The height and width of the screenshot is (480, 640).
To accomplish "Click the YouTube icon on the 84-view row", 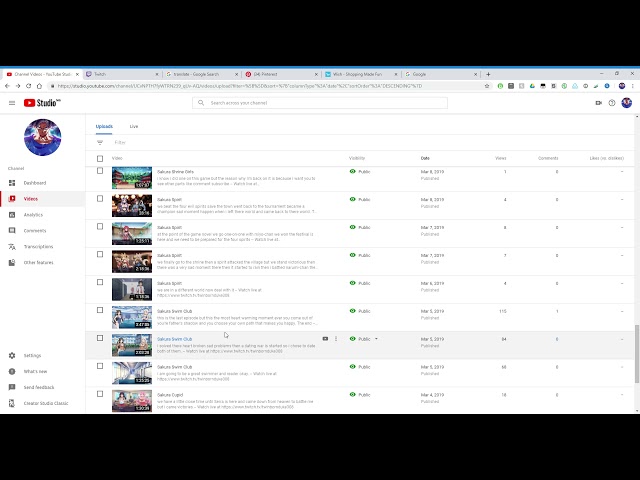I will (x=325, y=339).
